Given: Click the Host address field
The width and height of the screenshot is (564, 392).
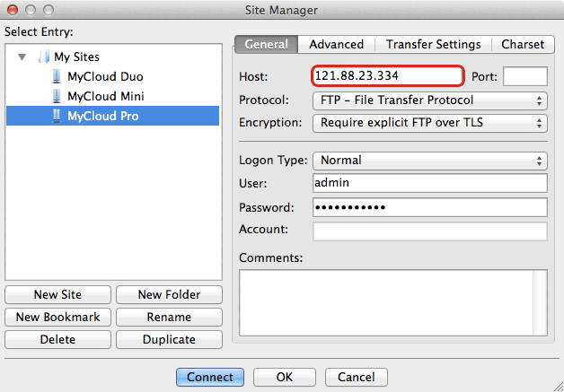Looking at the screenshot, I should click(387, 76).
